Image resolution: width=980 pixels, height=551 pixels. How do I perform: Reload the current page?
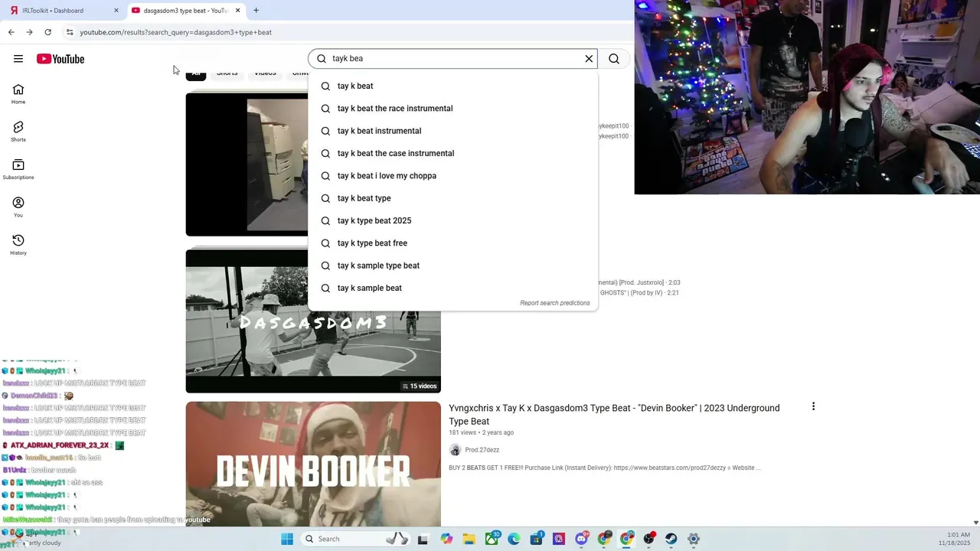pos(47,32)
